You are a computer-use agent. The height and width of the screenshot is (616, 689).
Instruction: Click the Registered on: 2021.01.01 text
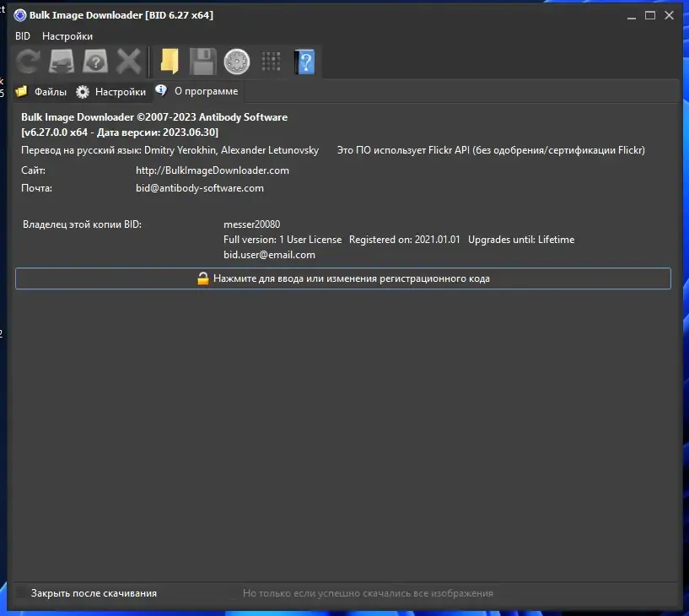[404, 240]
